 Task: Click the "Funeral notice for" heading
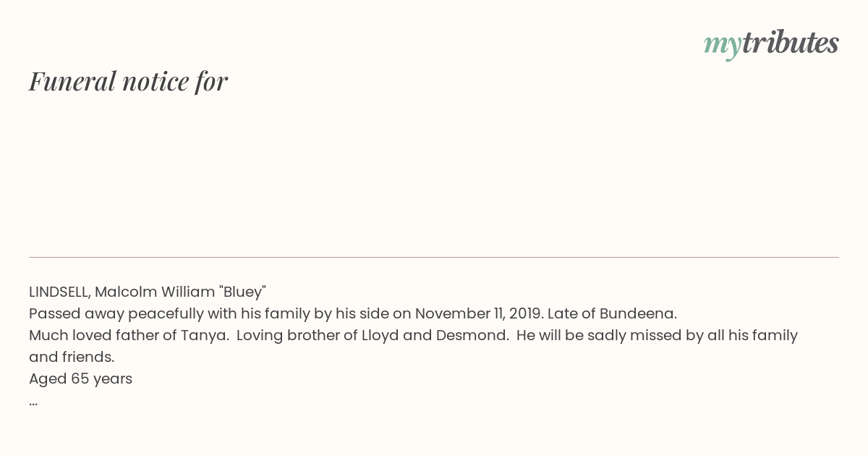[x=128, y=81]
